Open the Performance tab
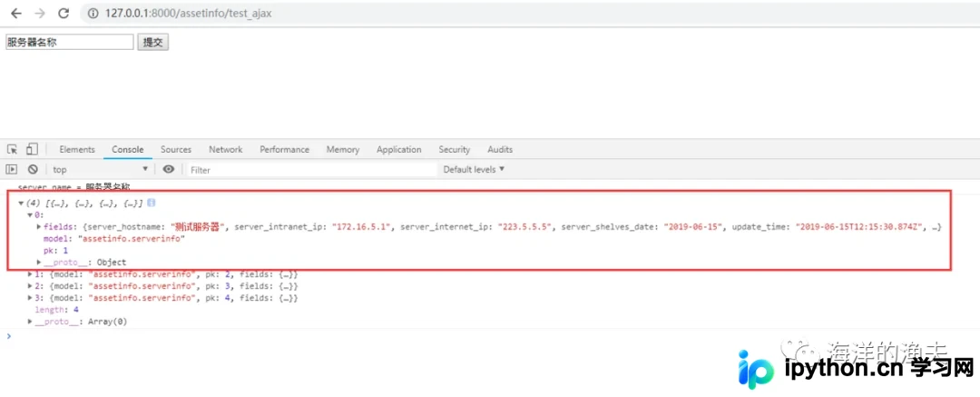Image resolution: width=980 pixels, height=397 pixels. pos(284,150)
